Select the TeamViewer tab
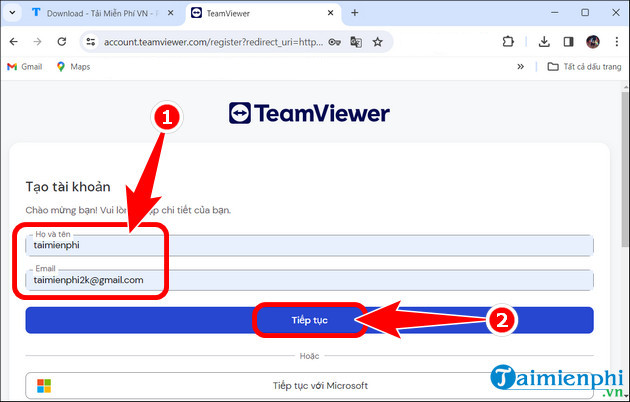The image size is (630, 402). (x=263, y=13)
